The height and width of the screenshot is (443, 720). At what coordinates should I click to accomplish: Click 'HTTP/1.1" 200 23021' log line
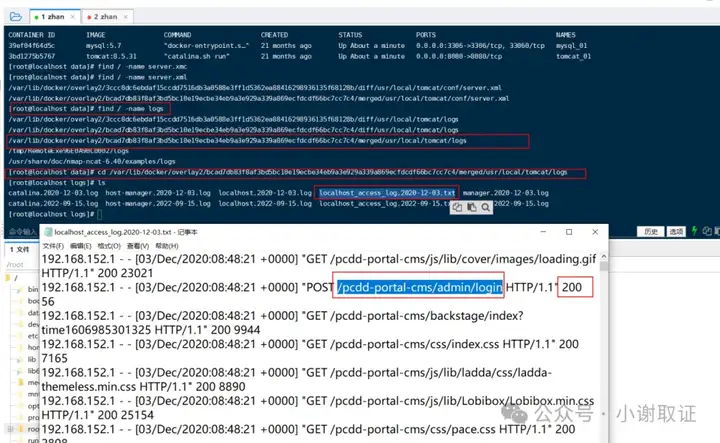pyautogui.click(x=97, y=273)
